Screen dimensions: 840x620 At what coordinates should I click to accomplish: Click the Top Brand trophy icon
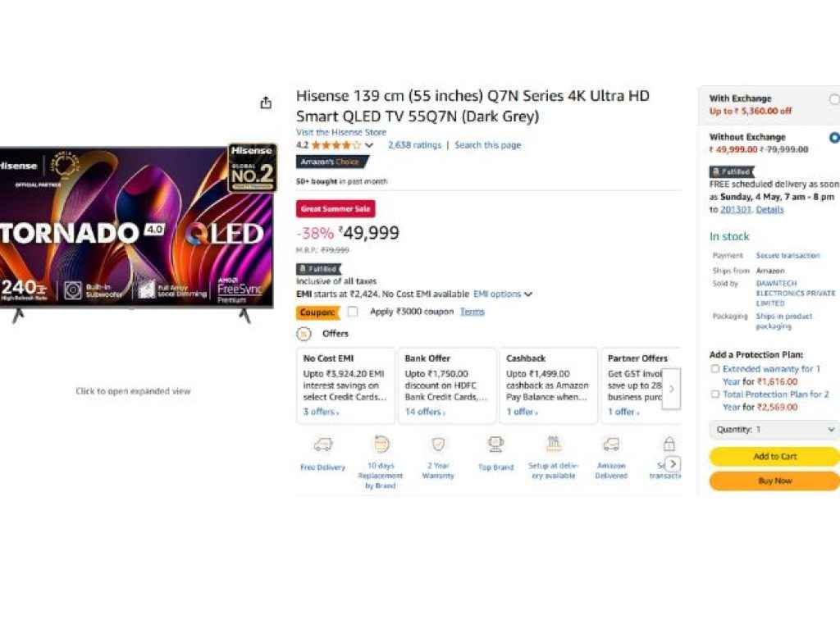point(495,444)
